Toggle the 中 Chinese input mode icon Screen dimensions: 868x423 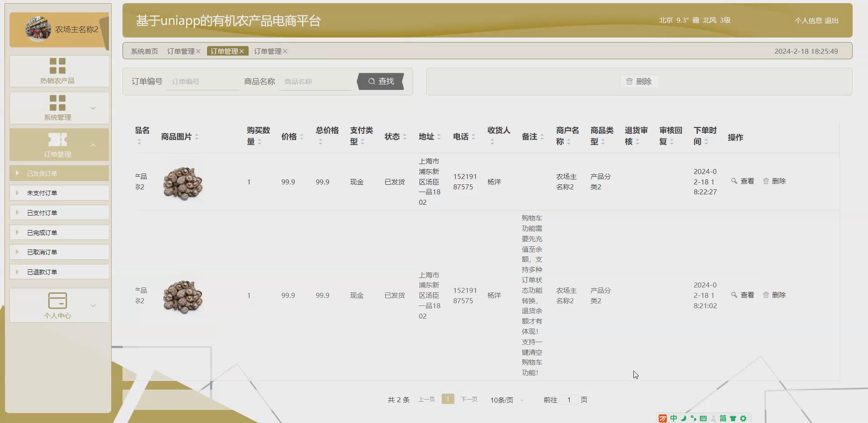coord(674,418)
